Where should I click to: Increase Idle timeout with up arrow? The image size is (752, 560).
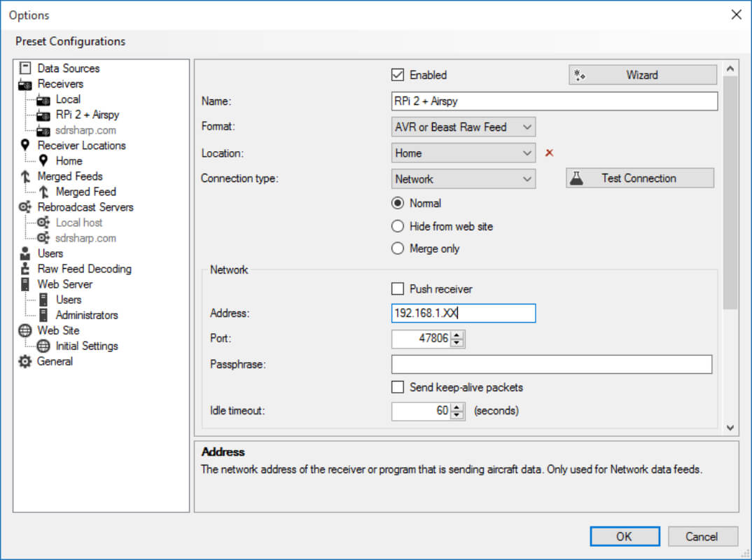(x=457, y=407)
